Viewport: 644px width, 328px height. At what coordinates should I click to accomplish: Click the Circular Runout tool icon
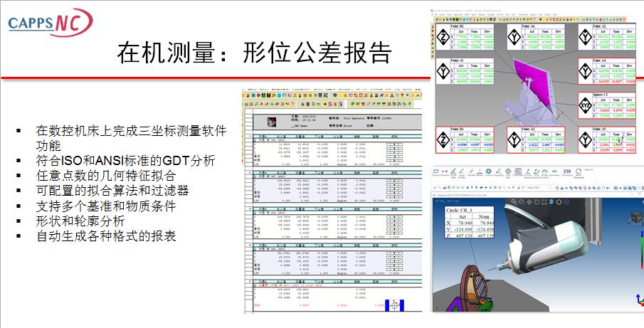coord(528,171)
